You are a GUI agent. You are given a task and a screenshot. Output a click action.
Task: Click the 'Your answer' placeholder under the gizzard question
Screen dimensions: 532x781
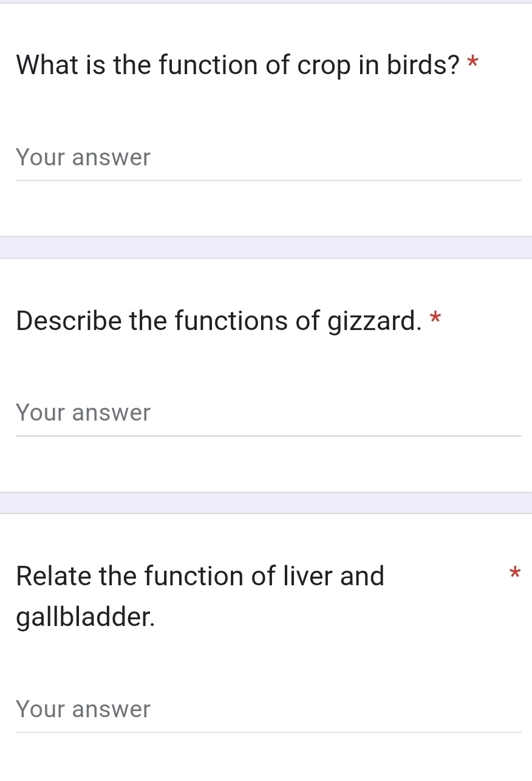83,413
